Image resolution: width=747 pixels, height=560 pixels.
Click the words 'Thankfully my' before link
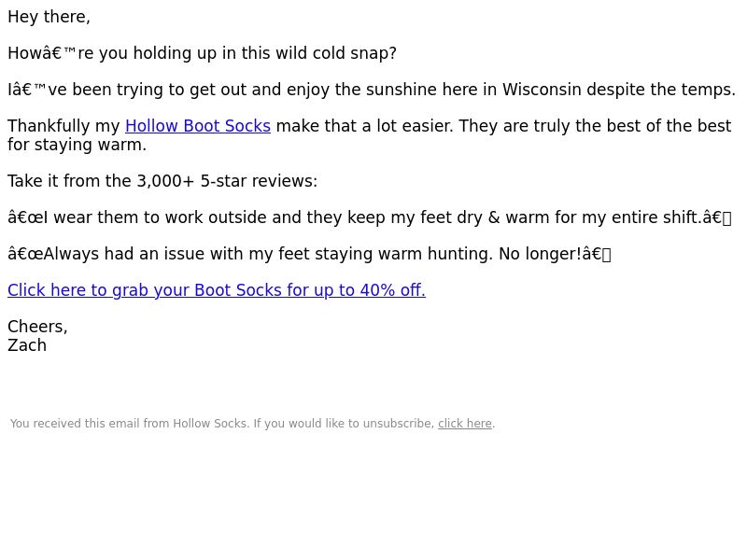pyautogui.click(x=63, y=126)
